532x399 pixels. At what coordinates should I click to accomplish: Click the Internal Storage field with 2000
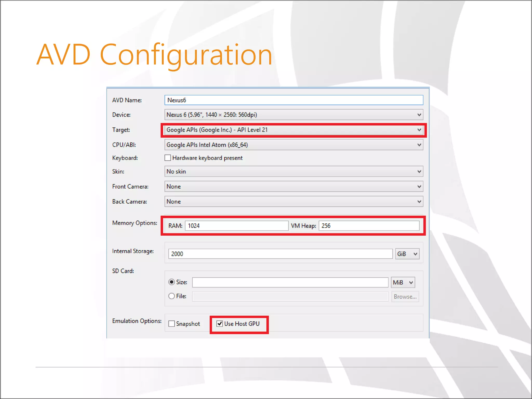click(281, 254)
